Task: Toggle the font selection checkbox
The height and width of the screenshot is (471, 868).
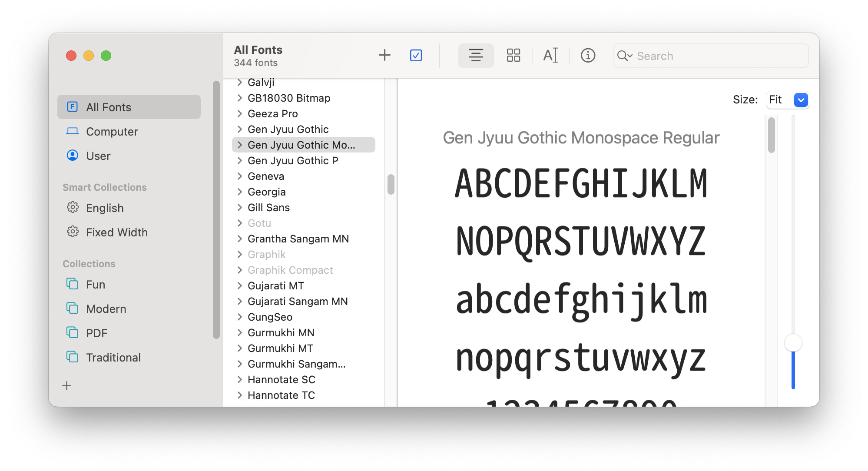Action: (x=415, y=56)
